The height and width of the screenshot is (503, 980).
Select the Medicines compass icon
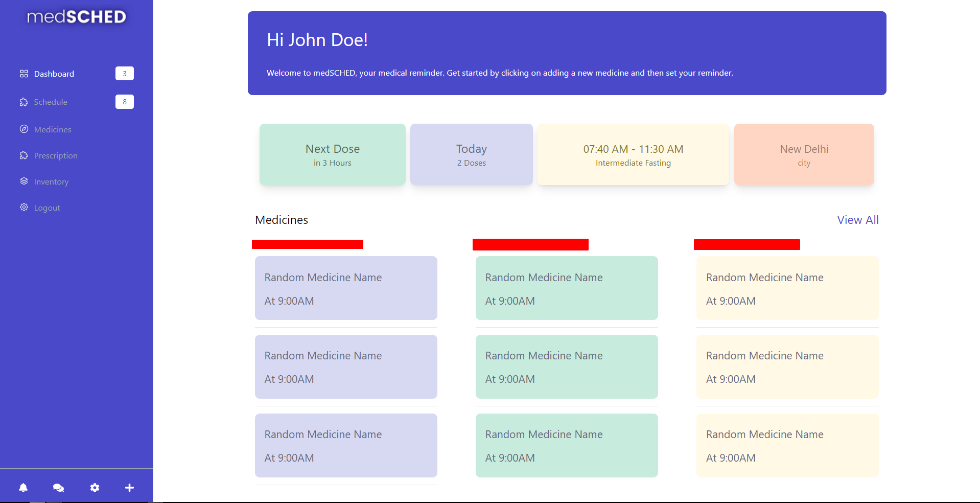[24, 129]
